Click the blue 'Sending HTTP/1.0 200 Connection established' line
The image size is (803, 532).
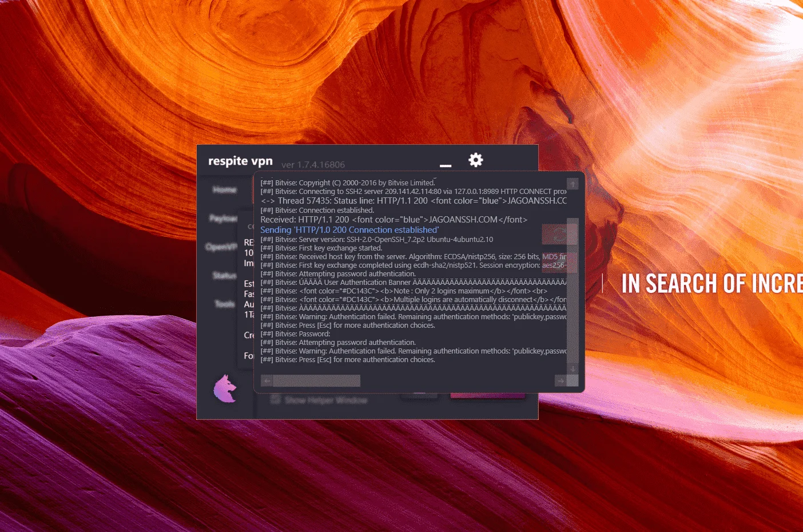[349, 230]
